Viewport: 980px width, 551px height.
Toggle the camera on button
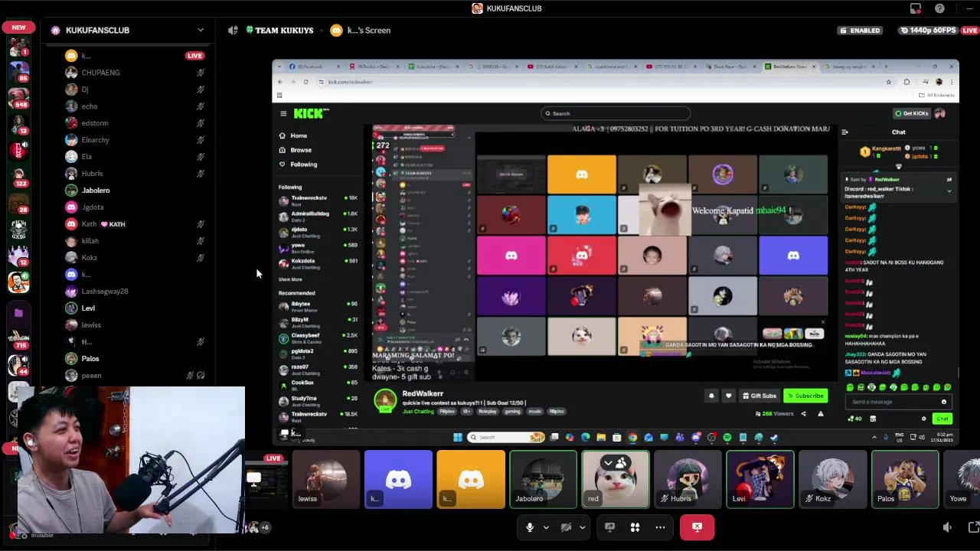click(566, 527)
